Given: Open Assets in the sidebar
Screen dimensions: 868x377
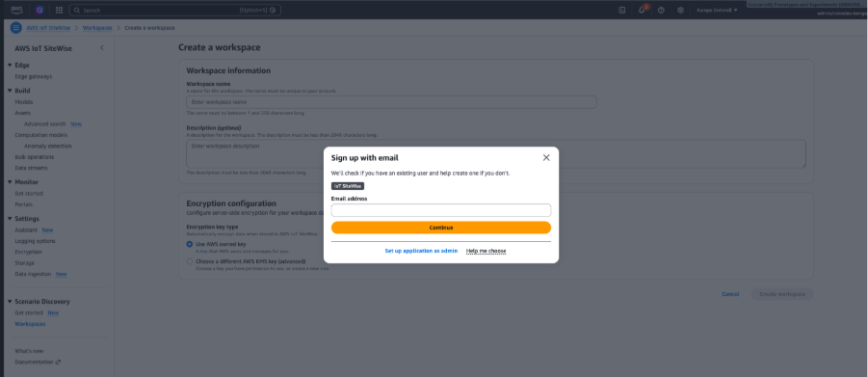Looking at the screenshot, I should click(23, 113).
